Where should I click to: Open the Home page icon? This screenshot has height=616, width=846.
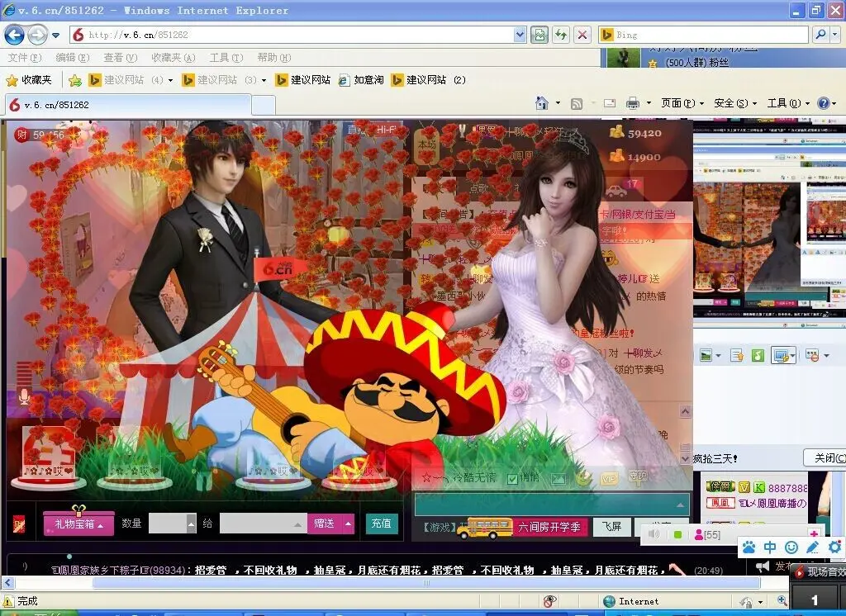pyautogui.click(x=542, y=103)
